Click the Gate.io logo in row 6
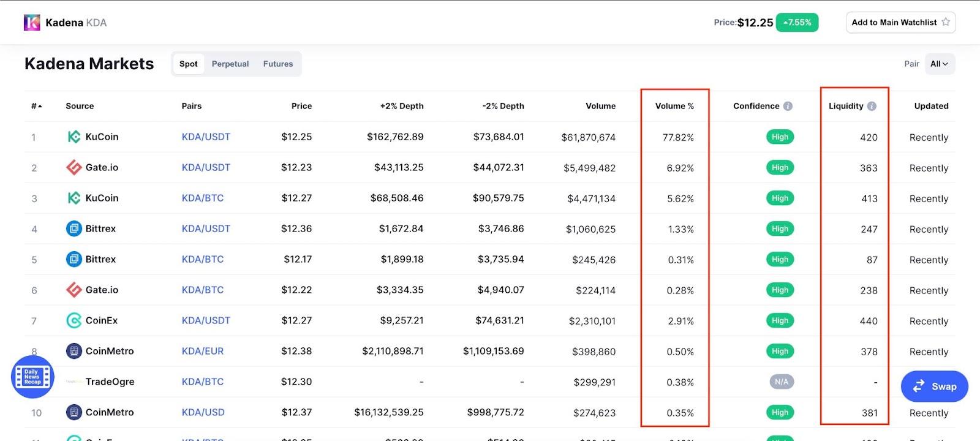The width and height of the screenshot is (980, 441). point(73,290)
